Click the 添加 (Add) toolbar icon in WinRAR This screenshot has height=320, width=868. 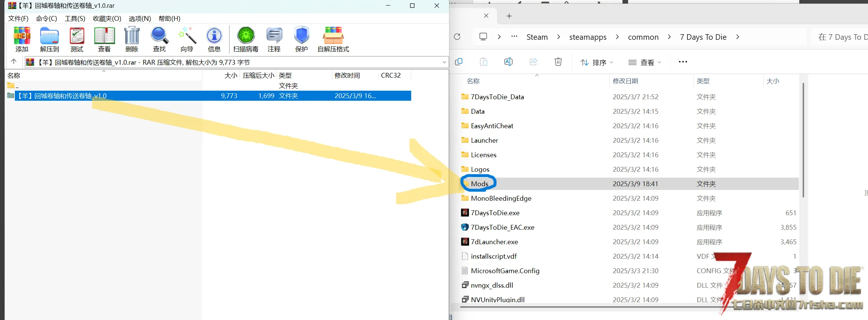pyautogui.click(x=22, y=39)
